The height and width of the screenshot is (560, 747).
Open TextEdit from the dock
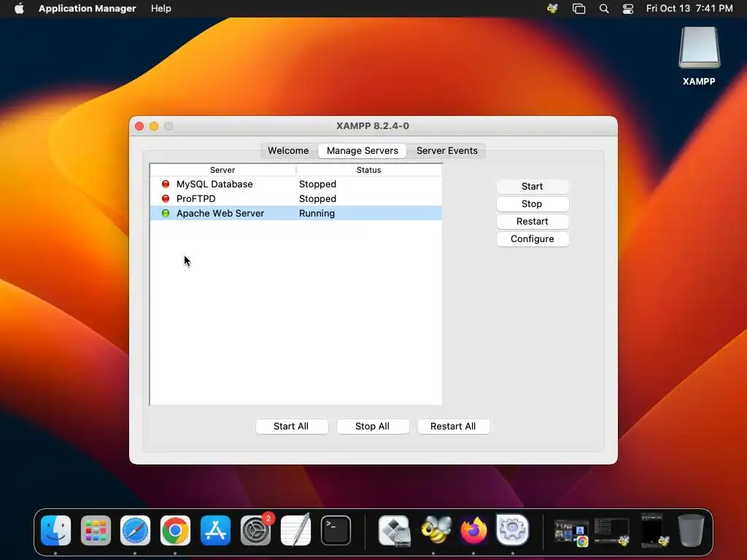tap(295, 531)
